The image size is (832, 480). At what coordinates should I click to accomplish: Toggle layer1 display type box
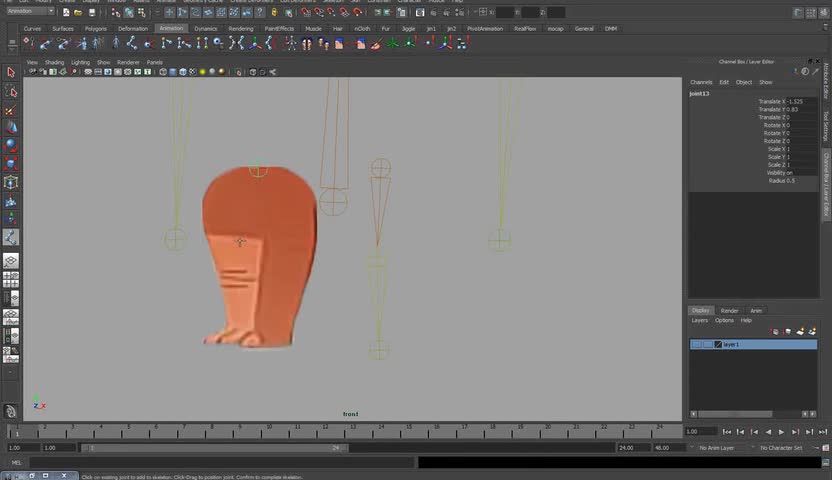coord(707,344)
